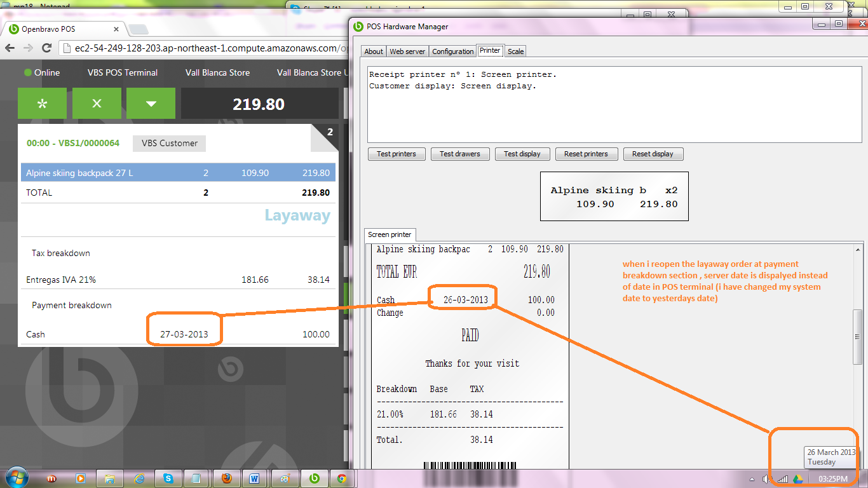Open the Openbravo app taskbar icon
The width and height of the screenshot is (868, 488).
pos(314,478)
